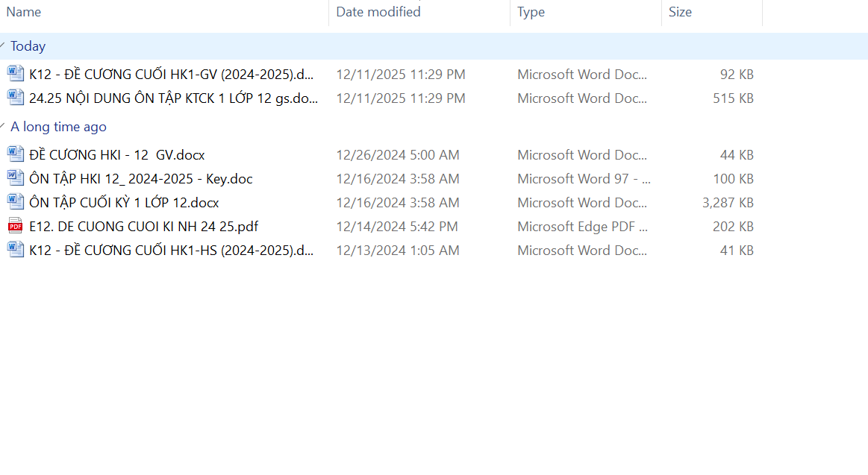This screenshot has height=475, width=868.
Task: Select the Today group header label
Action: coord(28,46)
